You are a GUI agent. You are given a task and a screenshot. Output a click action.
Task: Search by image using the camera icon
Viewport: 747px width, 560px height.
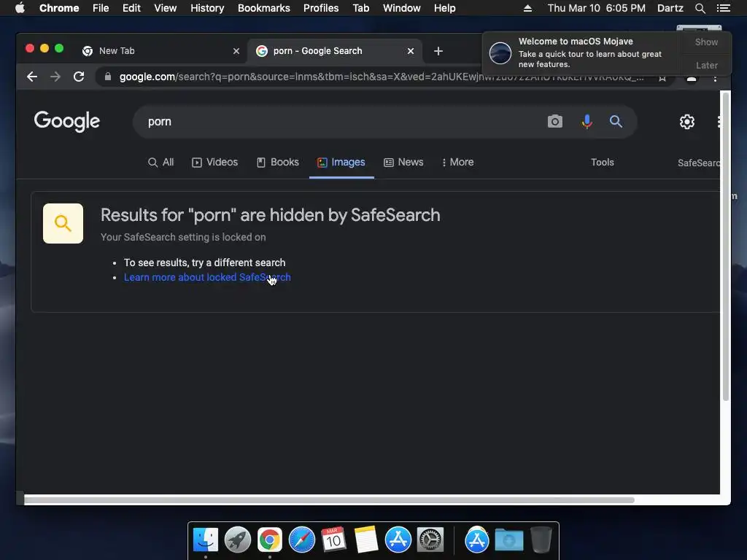pos(555,122)
